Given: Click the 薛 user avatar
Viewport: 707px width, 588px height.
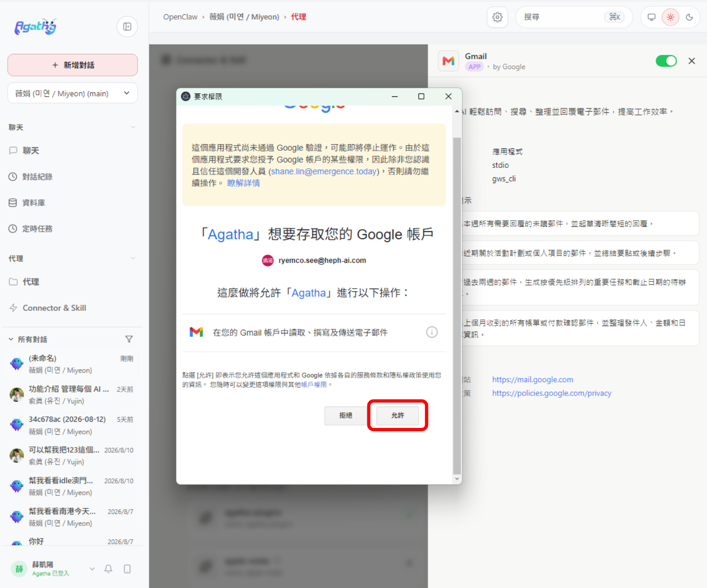Looking at the screenshot, I should coord(19,568).
